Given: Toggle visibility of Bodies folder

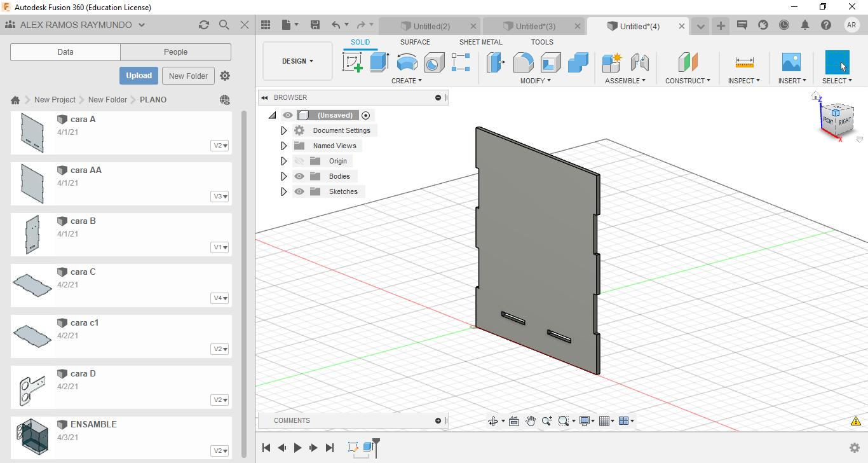Looking at the screenshot, I should click(299, 176).
